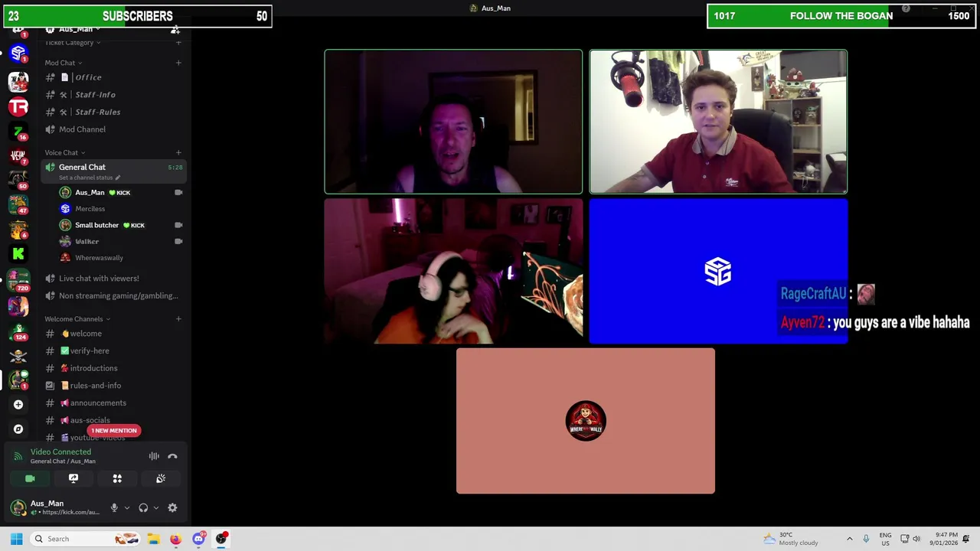Open Firefox from taskbar
Viewport: 980px width, 551px height.
tap(175, 539)
